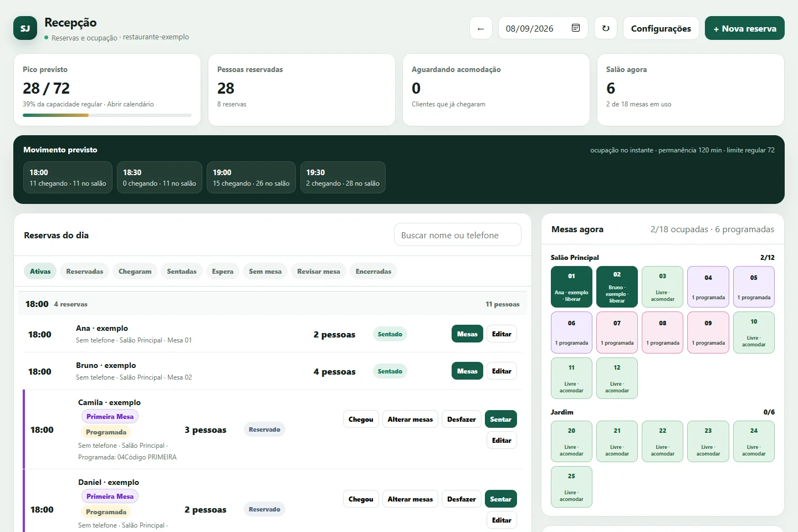
Task: Select Jardim table 20
Action: click(571, 442)
